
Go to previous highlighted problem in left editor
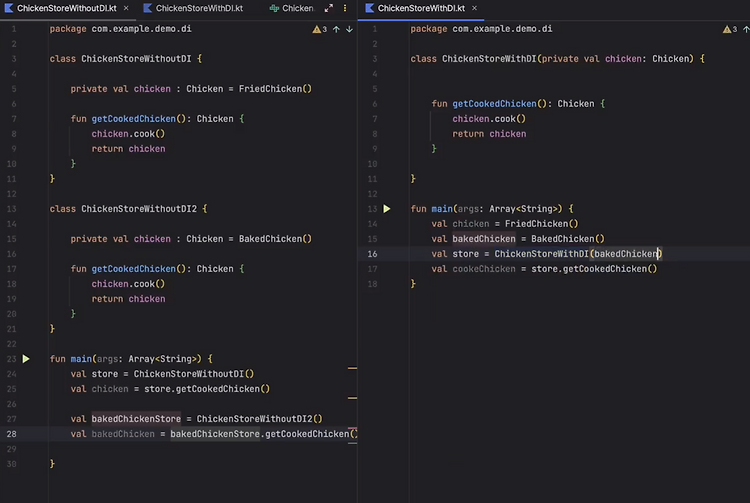[336, 29]
